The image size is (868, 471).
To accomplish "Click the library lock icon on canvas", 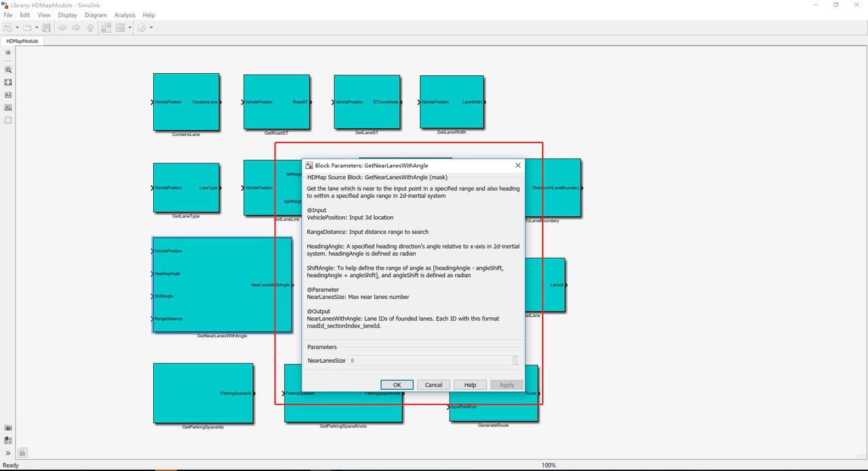I will (x=22, y=453).
